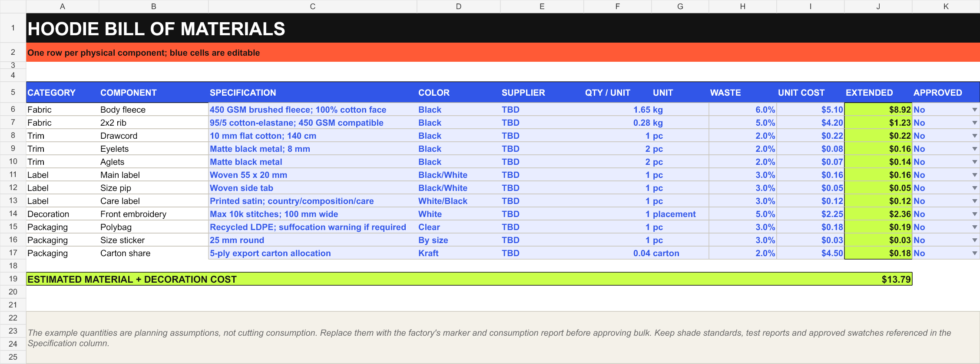Open Approved dropdown arrow for Size pip row
The height and width of the screenshot is (364, 980).
point(974,188)
